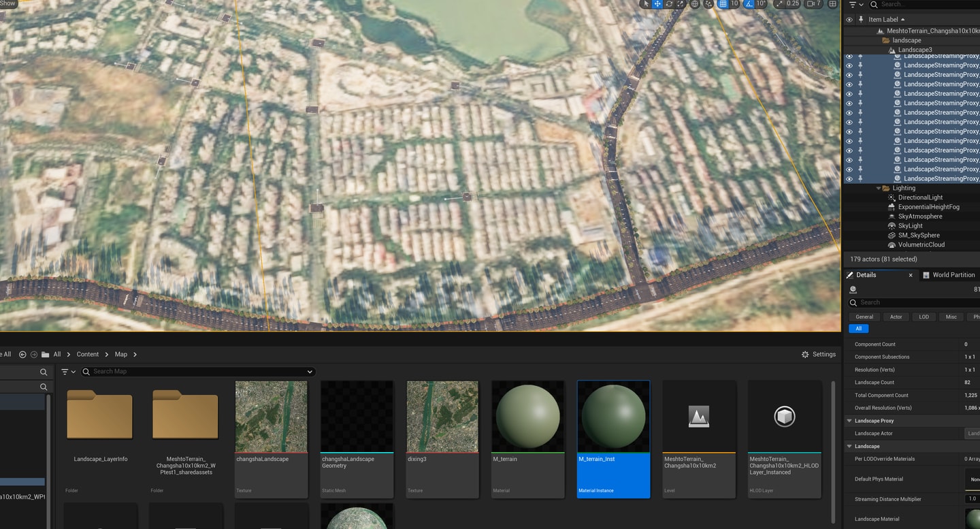The image size is (980, 529).
Task: Enable the Actor details filter
Action: [896, 317]
